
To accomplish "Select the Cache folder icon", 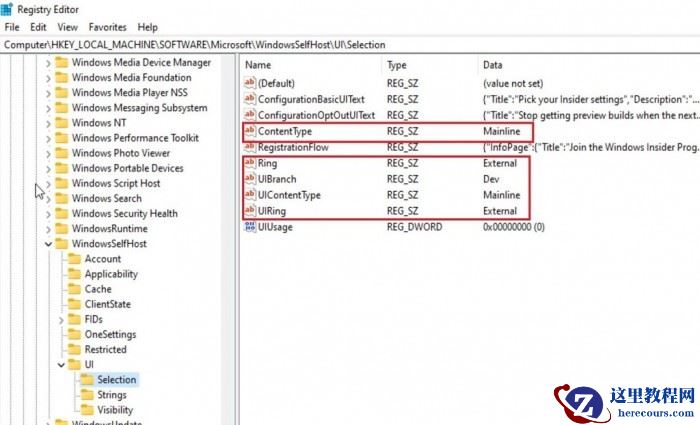I will [75, 289].
